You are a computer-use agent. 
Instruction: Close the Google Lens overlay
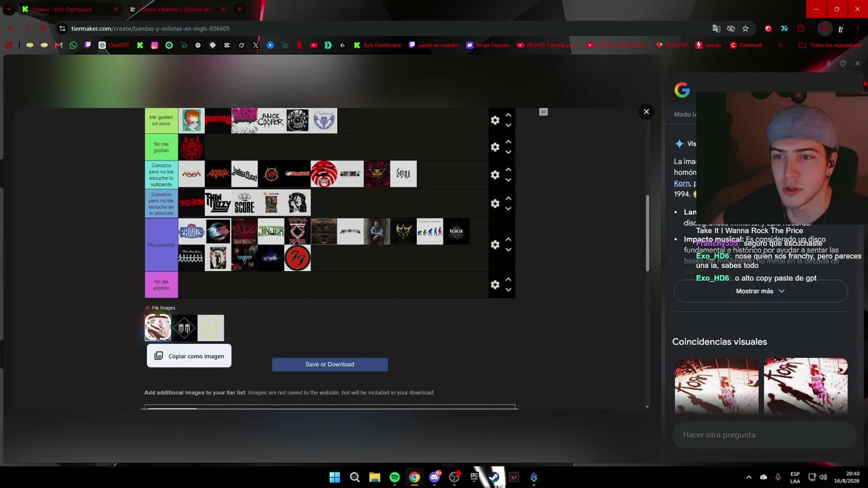[x=646, y=112]
